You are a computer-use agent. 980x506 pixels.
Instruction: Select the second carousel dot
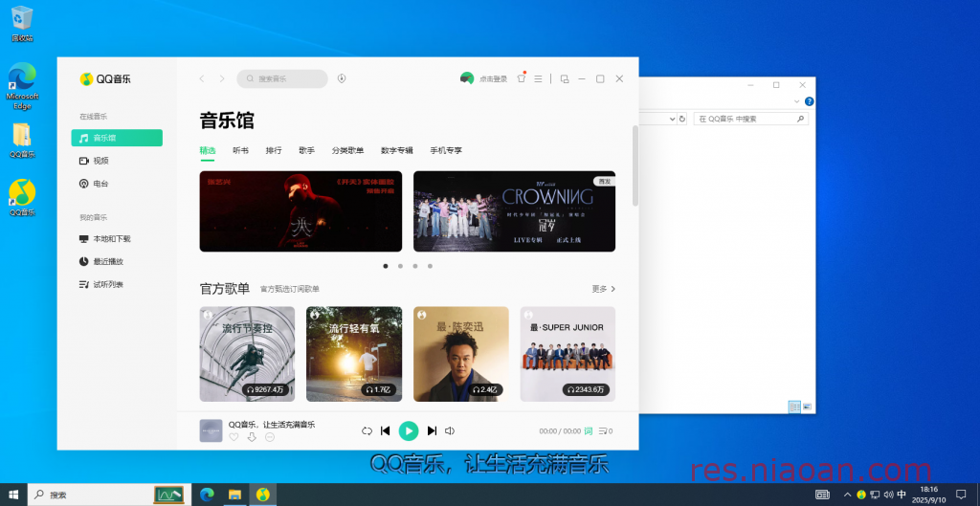(x=401, y=266)
